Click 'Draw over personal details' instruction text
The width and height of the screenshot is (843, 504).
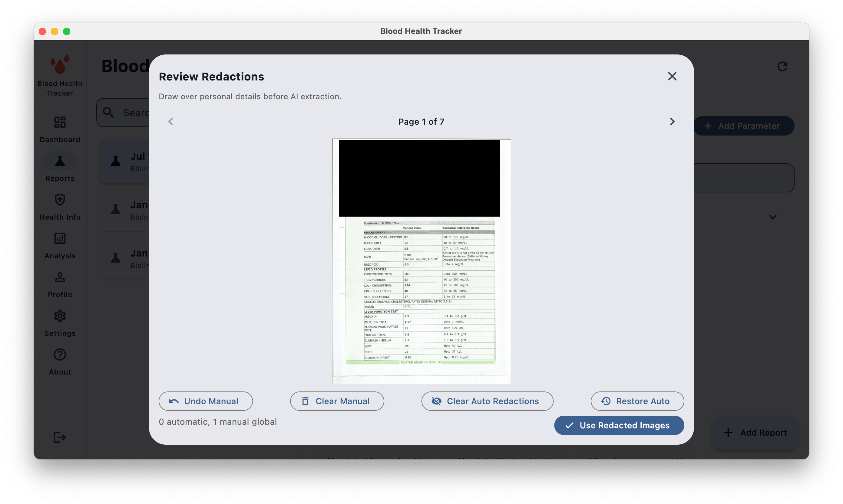250,97
